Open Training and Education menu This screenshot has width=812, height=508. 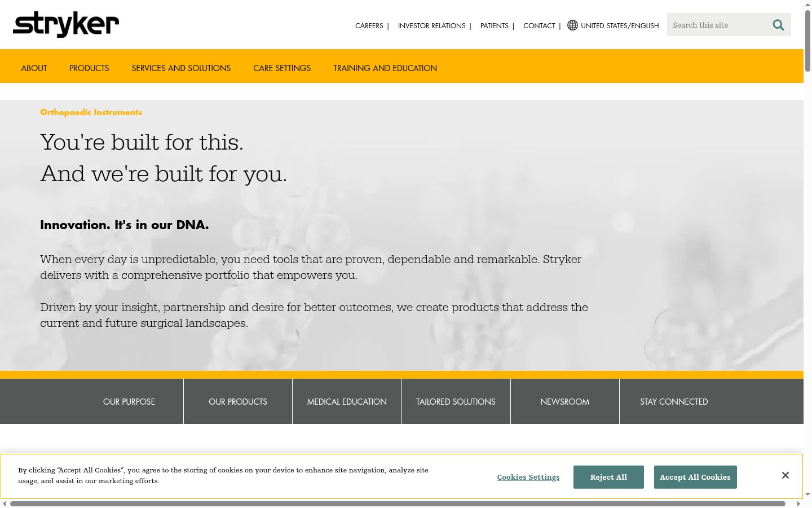[x=385, y=68]
